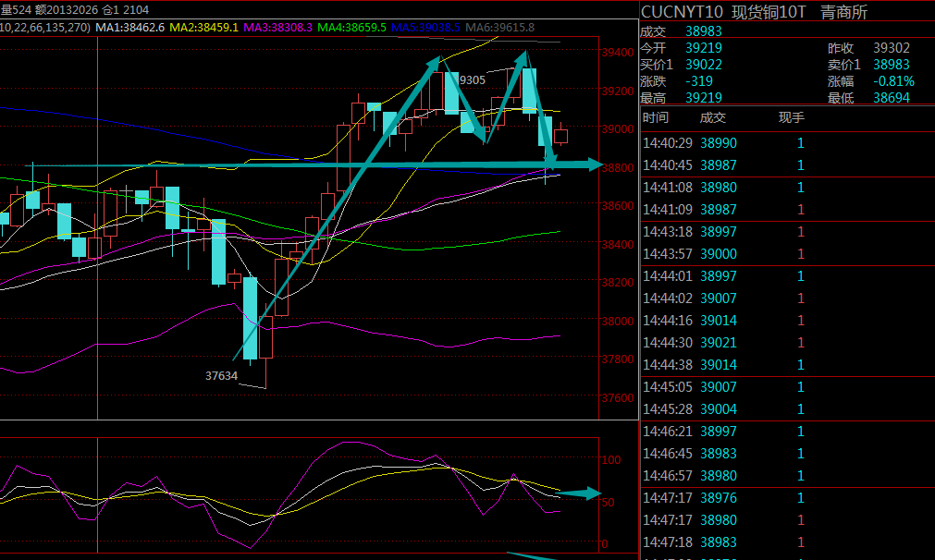Viewport: 935px width, 560px height.
Task: Click the MA1:38462.6 indicator label
Action: point(130,28)
